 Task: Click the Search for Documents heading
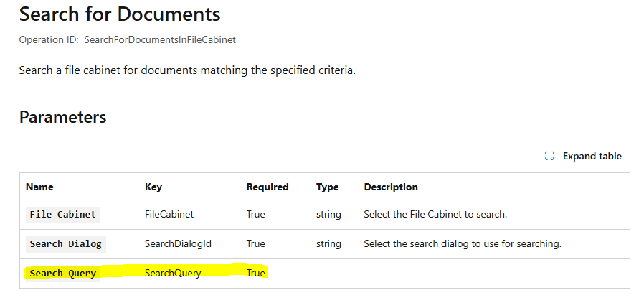click(x=120, y=14)
